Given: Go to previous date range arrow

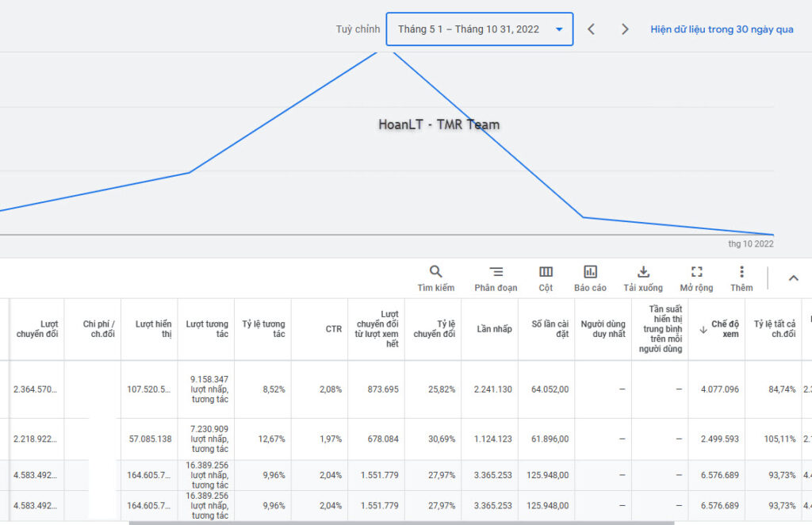Looking at the screenshot, I should click(x=592, y=29).
